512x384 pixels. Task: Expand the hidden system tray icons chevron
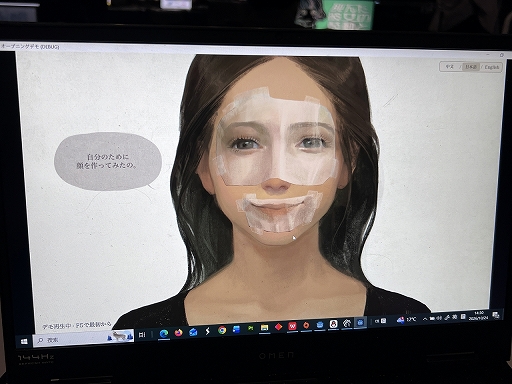[x=425, y=319]
